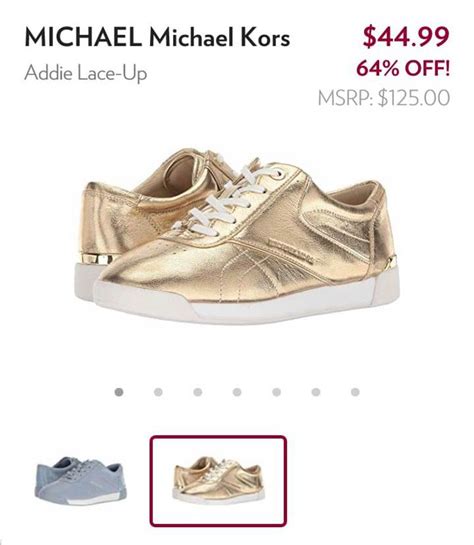Open the MICHAEL Michael Kors brand link
The height and width of the screenshot is (545, 474).
pos(157,37)
